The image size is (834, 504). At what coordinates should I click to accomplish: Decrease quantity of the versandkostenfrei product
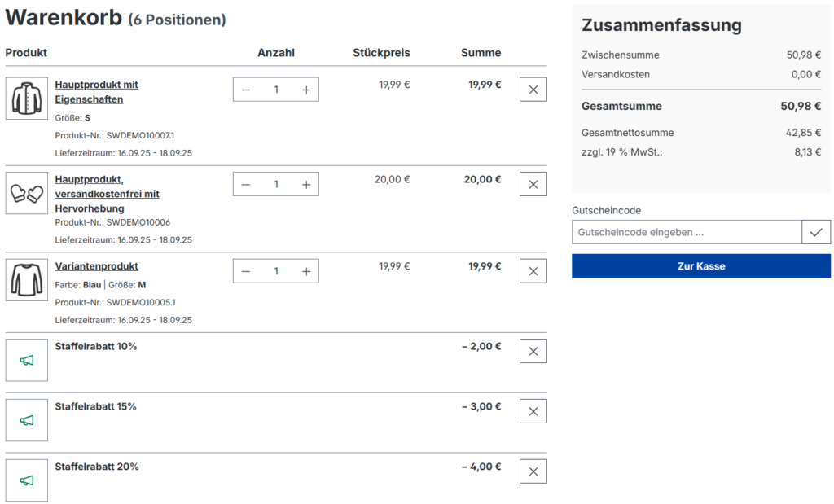(246, 185)
